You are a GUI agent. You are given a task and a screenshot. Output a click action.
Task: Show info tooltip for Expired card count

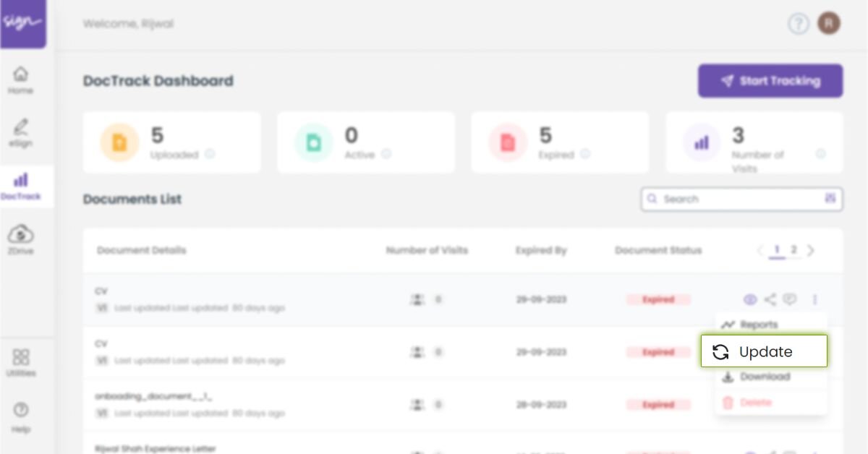point(585,154)
